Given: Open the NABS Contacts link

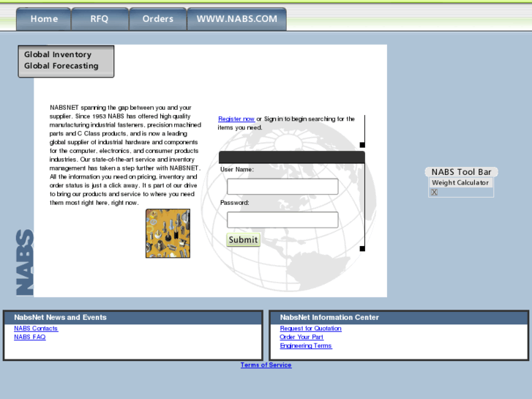Looking at the screenshot, I should click(x=36, y=329).
